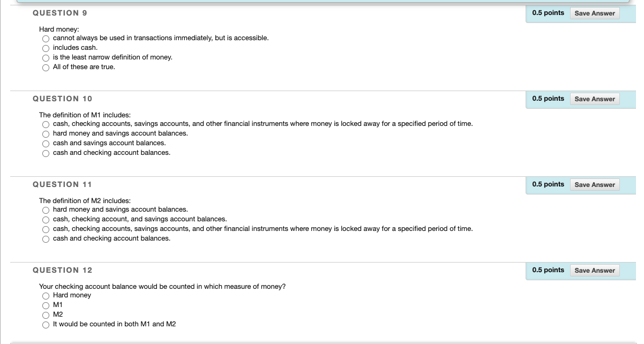The height and width of the screenshot is (344, 644).
Task: Pick the first answer option in Question 10
Action: point(46,124)
